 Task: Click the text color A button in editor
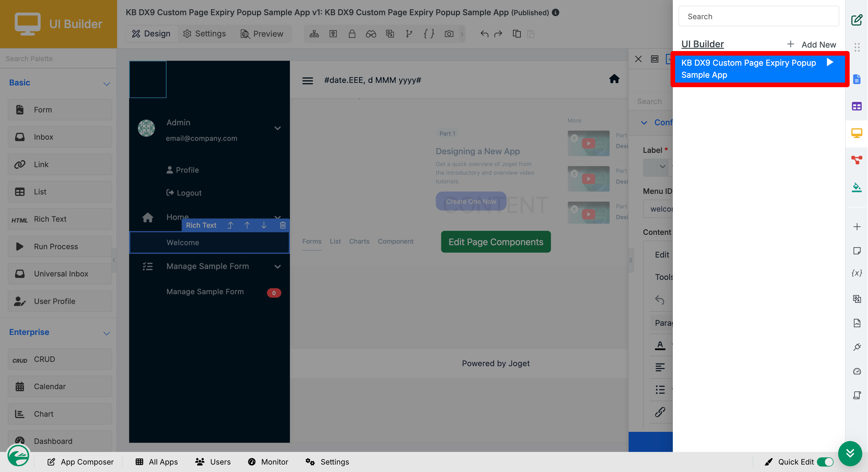660,345
